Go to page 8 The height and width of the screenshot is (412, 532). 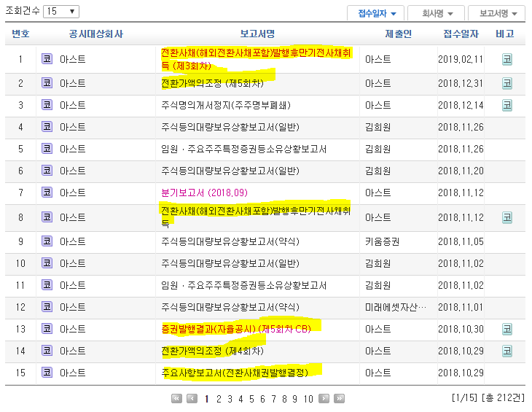tap(284, 399)
